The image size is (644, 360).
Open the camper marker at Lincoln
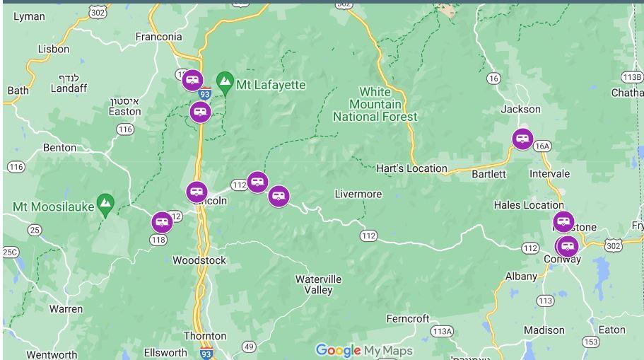(197, 192)
